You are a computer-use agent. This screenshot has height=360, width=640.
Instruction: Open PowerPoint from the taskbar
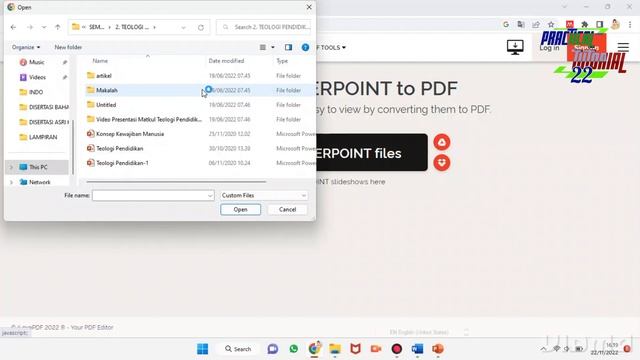click(x=438, y=349)
